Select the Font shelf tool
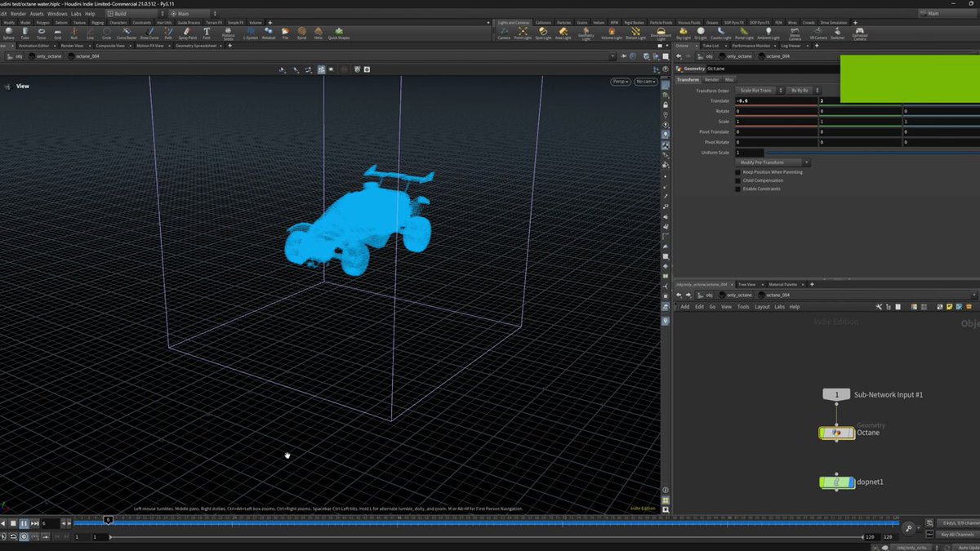Viewport: 980px width, 551px height. (x=207, y=33)
